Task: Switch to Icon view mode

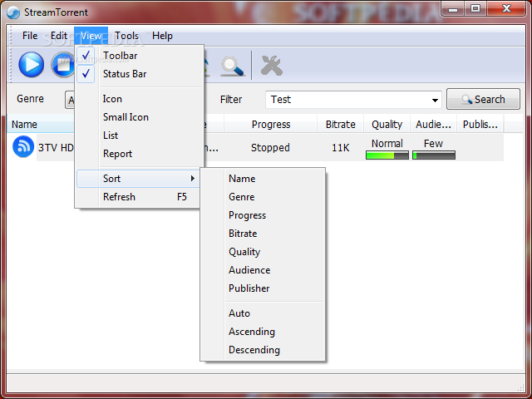Action: coord(139,99)
